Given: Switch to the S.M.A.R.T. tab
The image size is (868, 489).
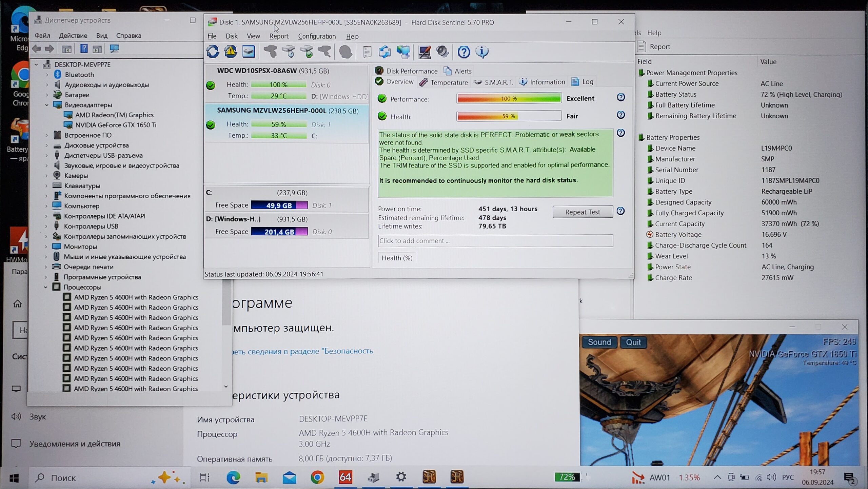Looking at the screenshot, I should tap(493, 82).
